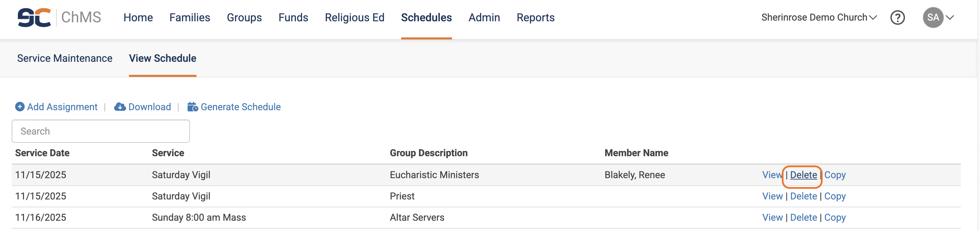The width and height of the screenshot is (980, 230).
Task: Open the Funds menu
Action: (293, 18)
